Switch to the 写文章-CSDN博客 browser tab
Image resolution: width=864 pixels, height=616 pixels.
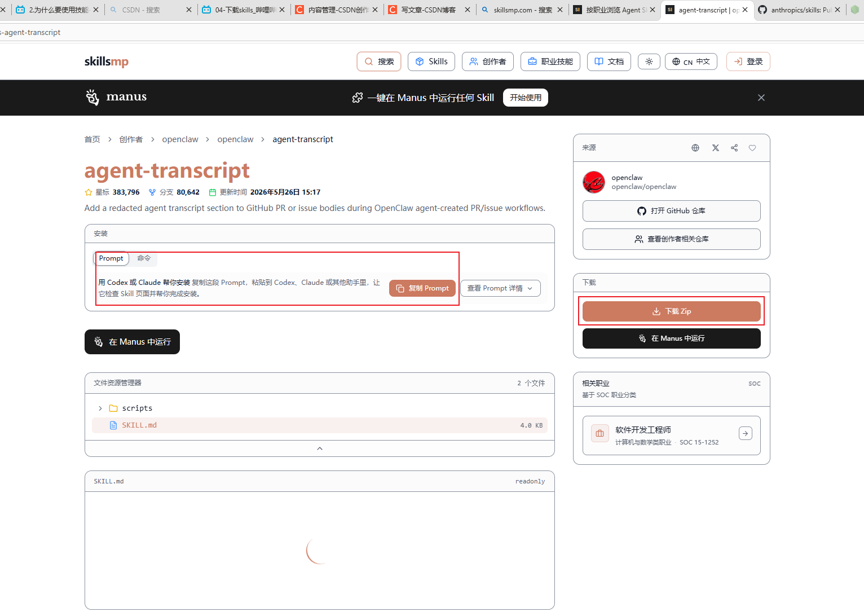point(429,10)
